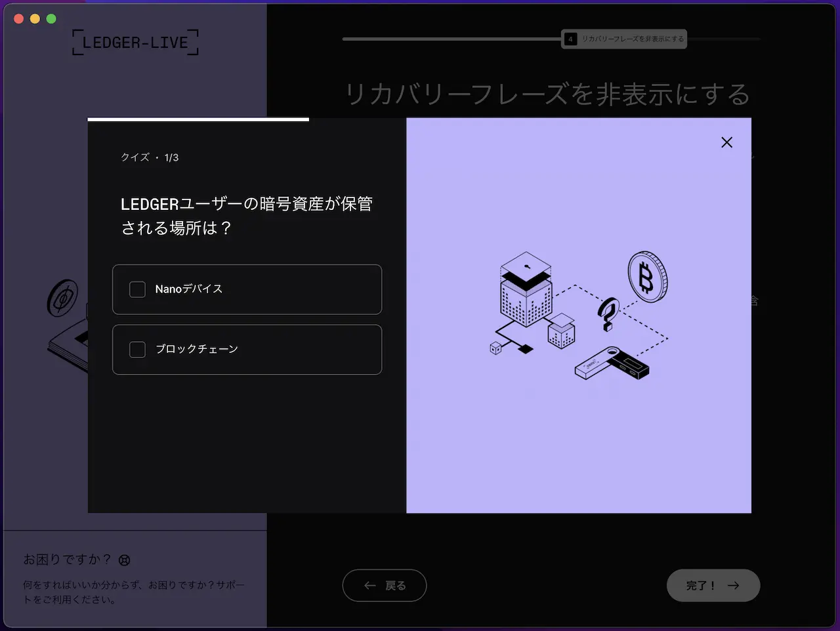Click the help lifebuoy icon beside お困りですか?
The height and width of the screenshot is (631, 840).
click(124, 560)
